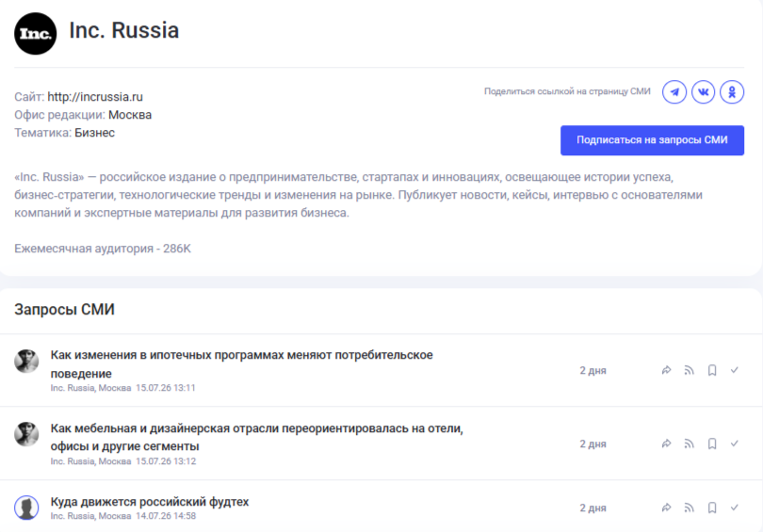Click the Запросы СМИ heading
The width and height of the screenshot is (763, 532).
point(64,309)
